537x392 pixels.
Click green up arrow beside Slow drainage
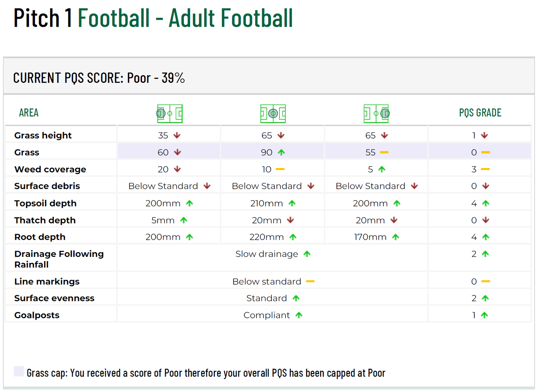(x=307, y=254)
